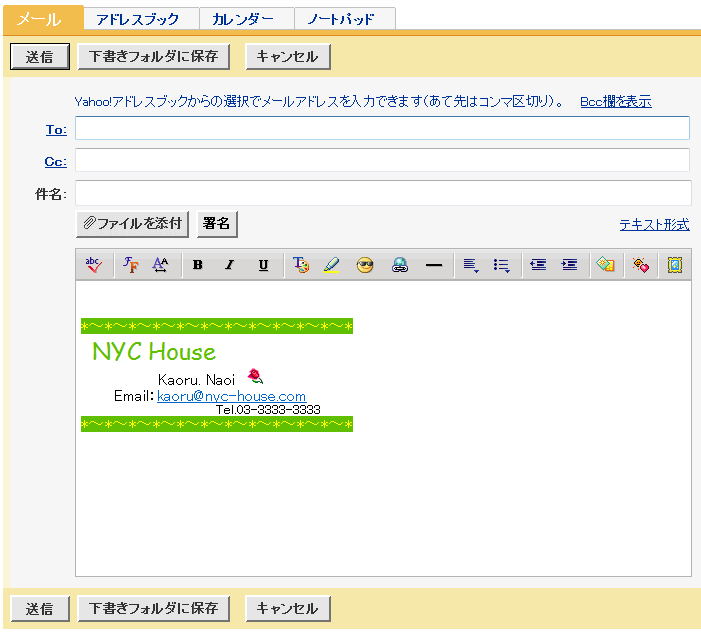The width and height of the screenshot is (701, 635).
Task: Click the top 送信 button
Action: pos(39,57)
